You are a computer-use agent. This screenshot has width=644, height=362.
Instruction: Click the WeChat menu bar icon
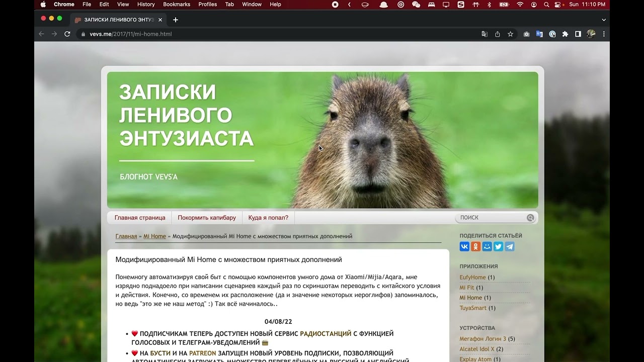pyautogui.click(x=416, y=4)
